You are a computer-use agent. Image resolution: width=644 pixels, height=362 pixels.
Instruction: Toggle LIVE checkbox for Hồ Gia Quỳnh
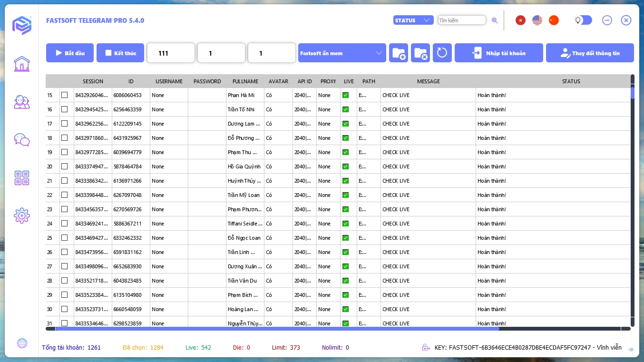pyautogui.click(x=345, y=166)
